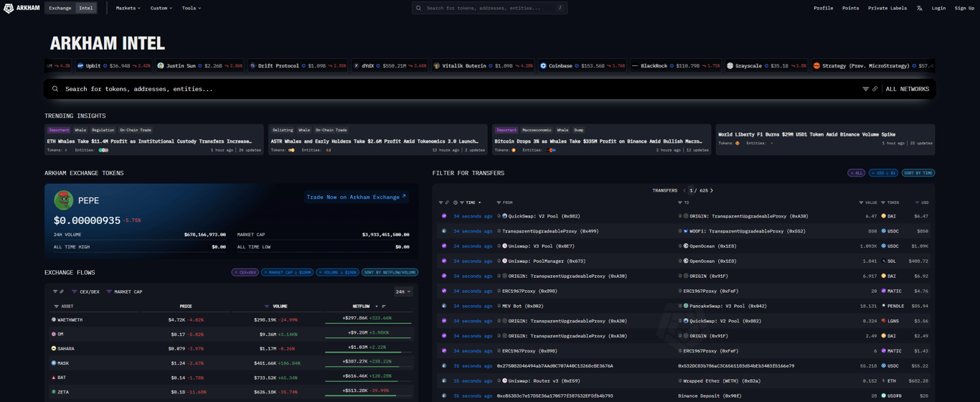
Task: Remove the USD ≥ $1 filter chip
Action: coord(872,173)
